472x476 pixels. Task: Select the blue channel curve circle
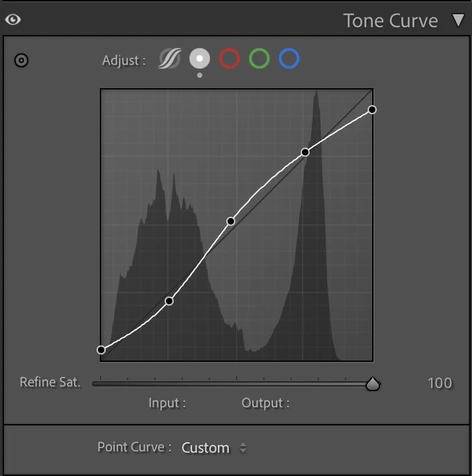289,58
